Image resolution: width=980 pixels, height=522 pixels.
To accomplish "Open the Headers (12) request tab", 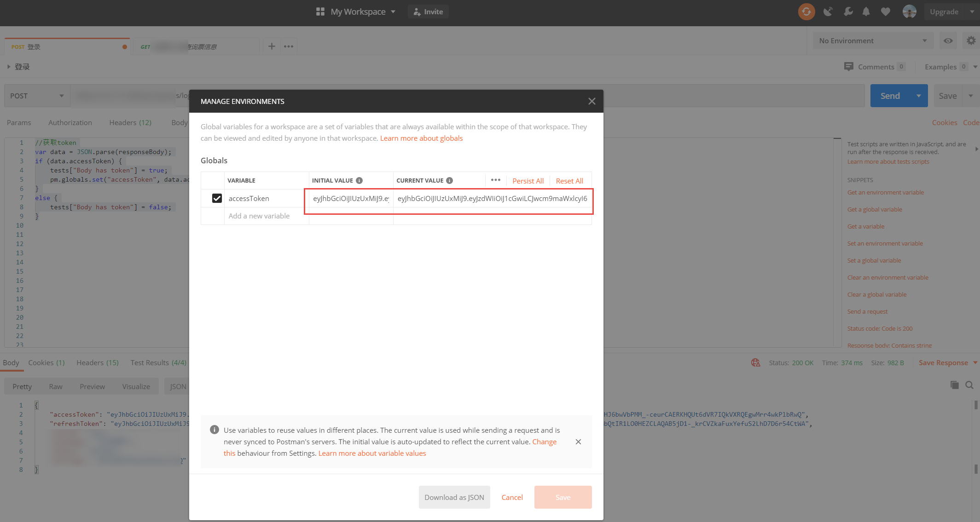I will click(130, 122).
